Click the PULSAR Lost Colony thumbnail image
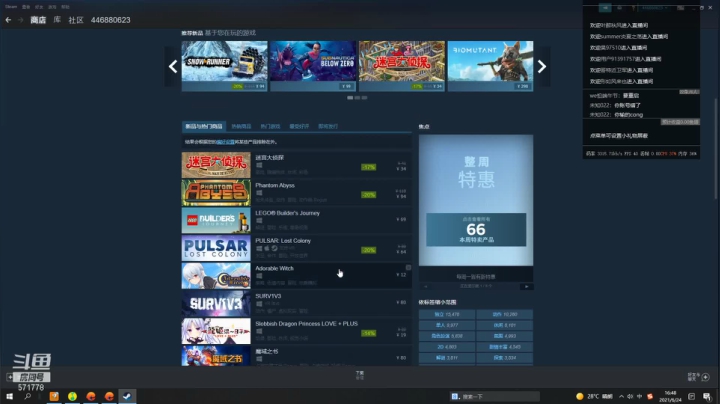This screenshot has height=404, width=720. click(216, 248)
